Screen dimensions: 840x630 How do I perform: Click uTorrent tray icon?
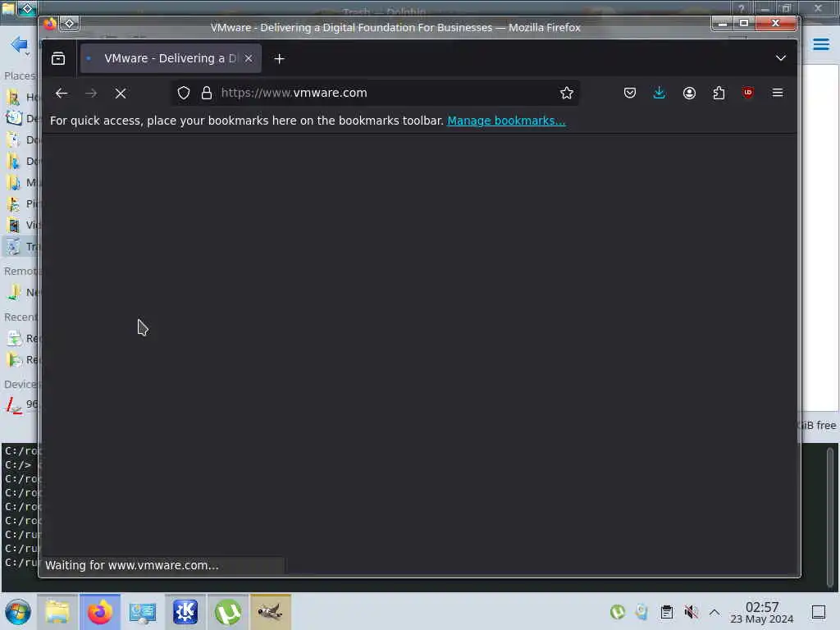click(x=617, y=612)
